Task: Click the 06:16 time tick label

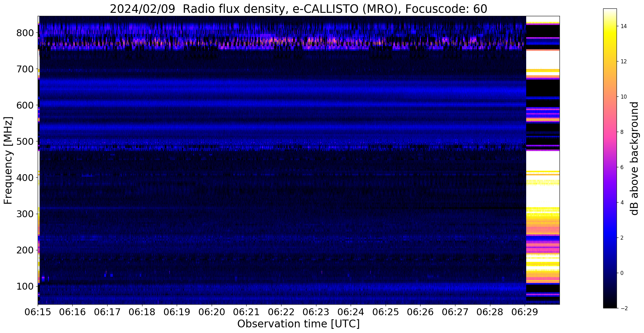Action: [73, 312]
